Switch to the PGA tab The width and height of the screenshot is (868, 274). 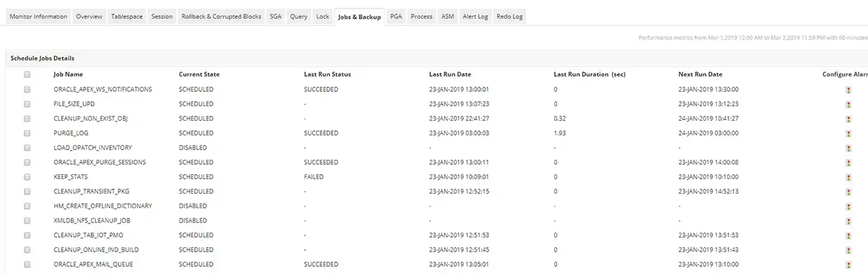click(x=396, y=16)
